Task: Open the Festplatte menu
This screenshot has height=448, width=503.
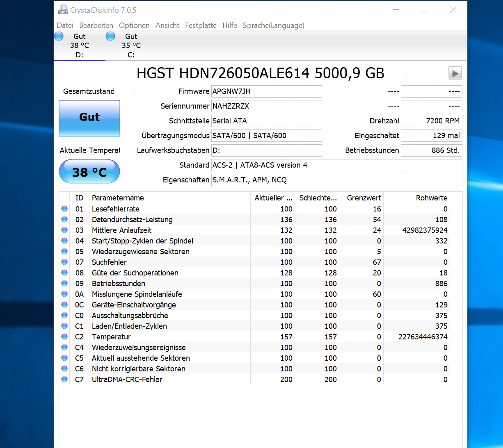Action: (201, 25)
